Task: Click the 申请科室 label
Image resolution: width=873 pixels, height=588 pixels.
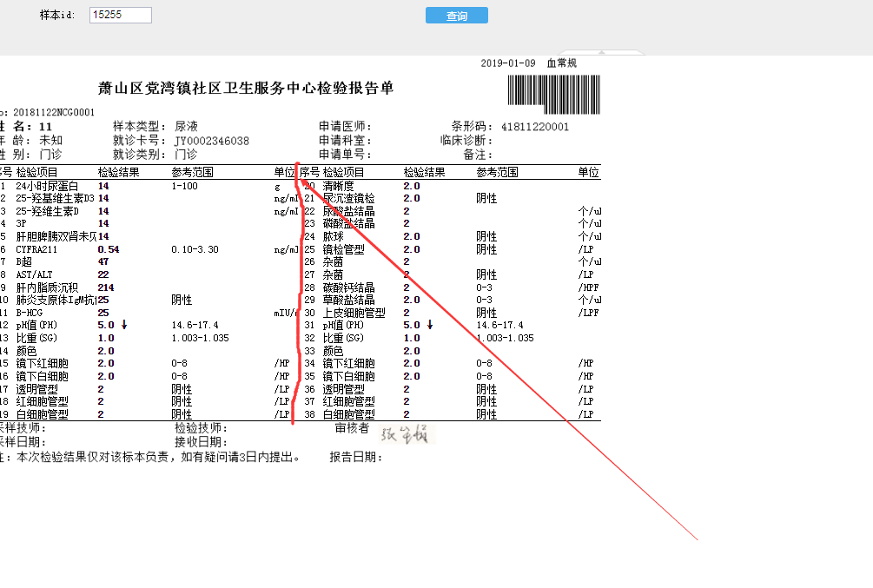Action: (345, 141)
